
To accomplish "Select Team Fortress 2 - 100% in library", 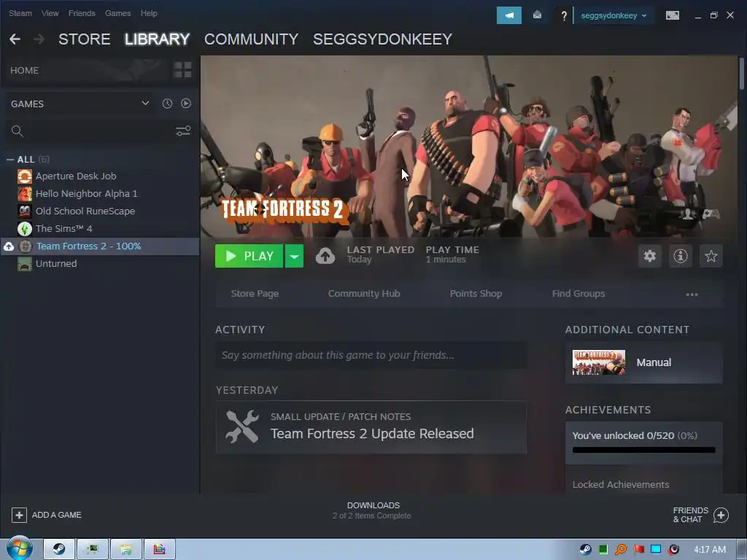I will (99, 246).
